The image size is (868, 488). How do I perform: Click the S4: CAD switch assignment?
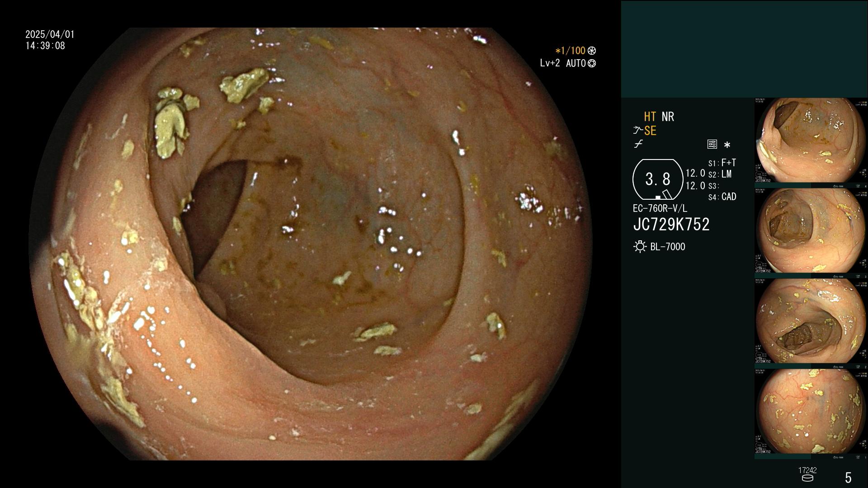(x=722, y=197)
